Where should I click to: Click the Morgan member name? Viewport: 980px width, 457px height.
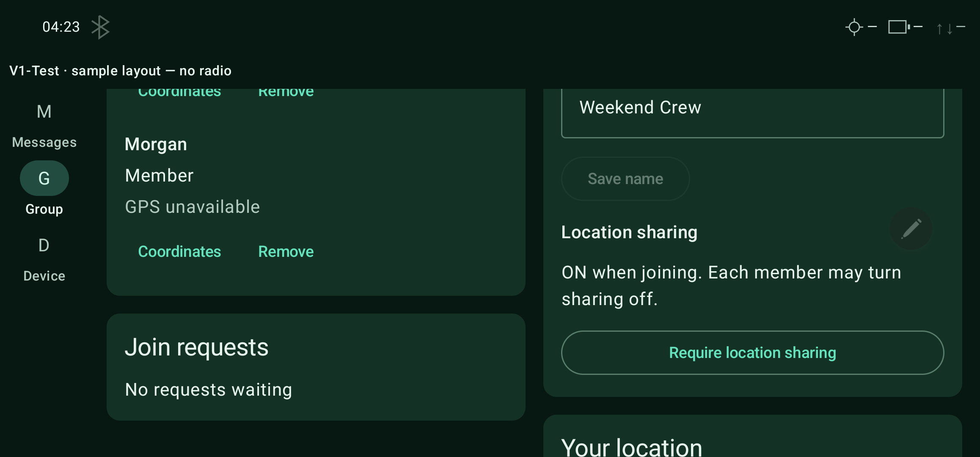coord(156,144)
